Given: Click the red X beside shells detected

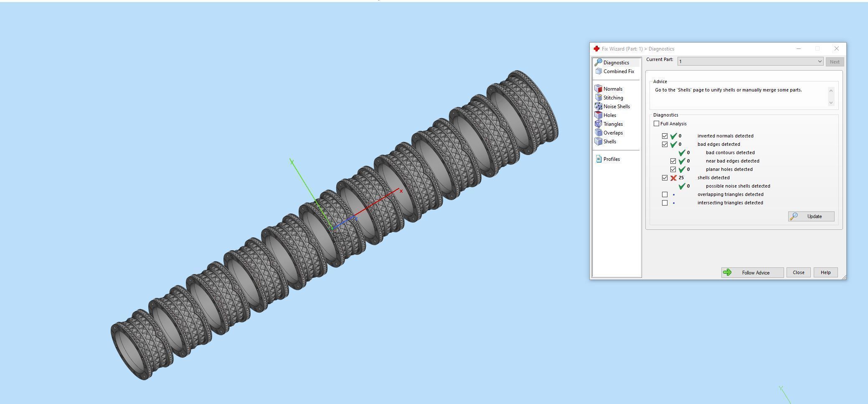Looking at the screenshot, I should tap(673, 178).
